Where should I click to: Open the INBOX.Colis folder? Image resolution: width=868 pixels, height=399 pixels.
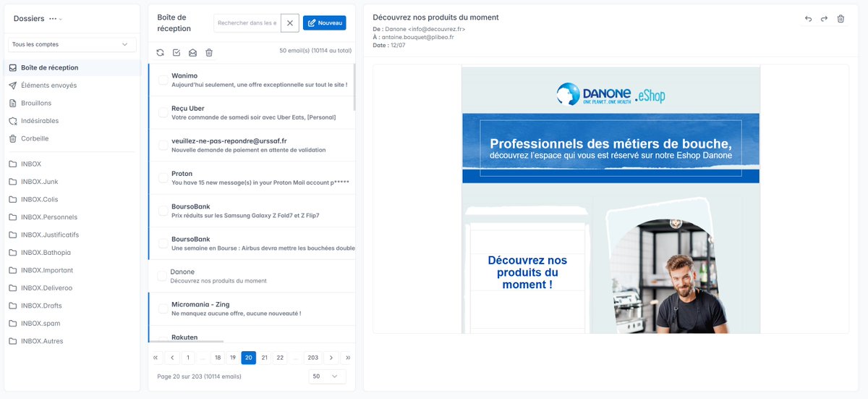(x=72, y=199)
